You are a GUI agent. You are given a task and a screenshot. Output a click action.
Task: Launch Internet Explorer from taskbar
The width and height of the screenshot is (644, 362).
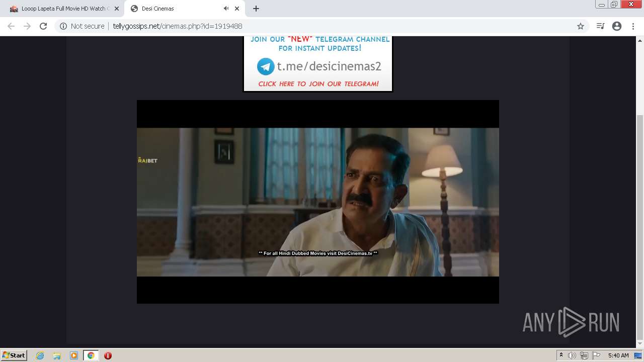40,355
